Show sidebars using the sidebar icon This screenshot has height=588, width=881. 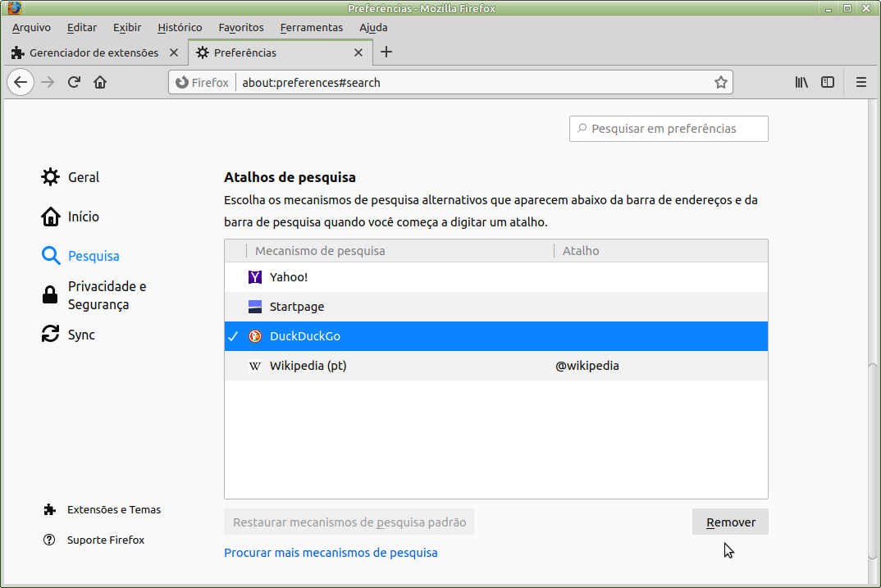pyautogui.click(x=828, y=83)
